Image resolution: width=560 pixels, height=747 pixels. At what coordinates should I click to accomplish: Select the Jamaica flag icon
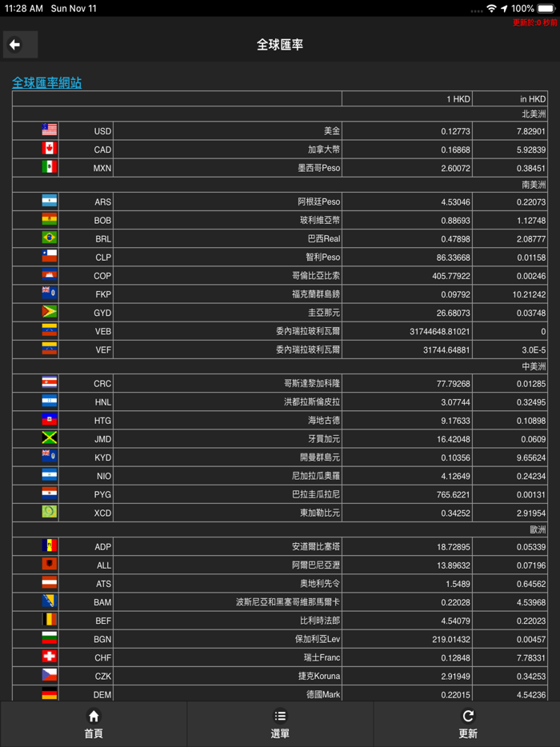click(x=50, y=438)
